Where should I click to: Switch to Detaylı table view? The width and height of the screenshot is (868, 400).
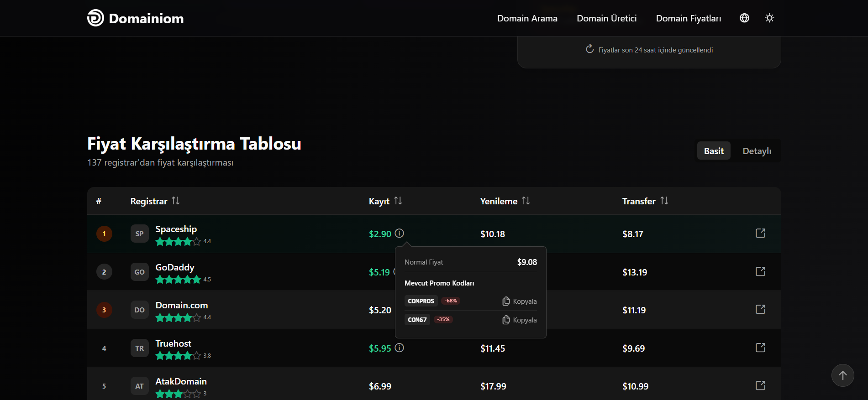(x=757, y=151)
